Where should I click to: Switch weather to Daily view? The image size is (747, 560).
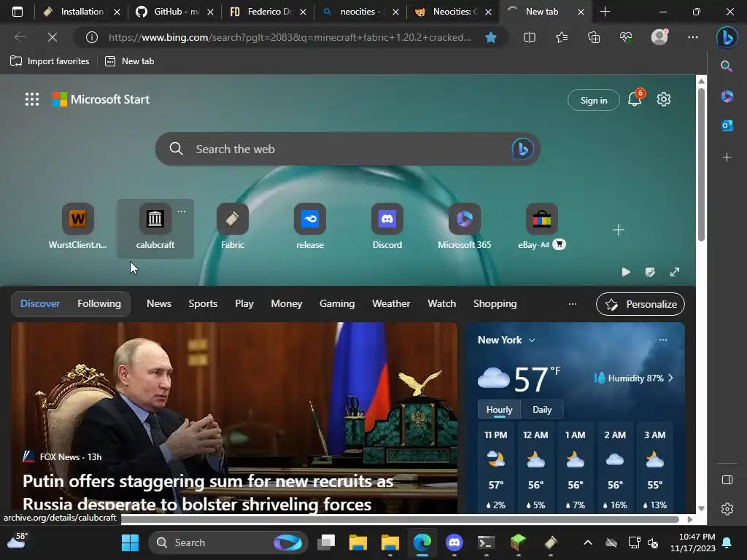[x=542, y=410]
